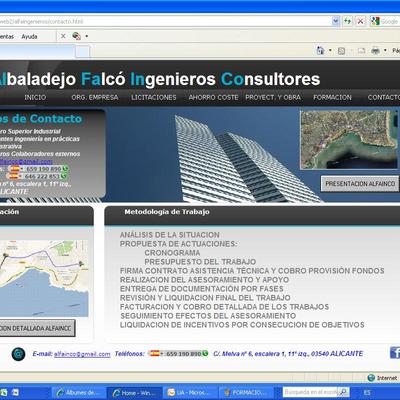Click the satellite aerial photo thumbnail
Screen dimensions: 400x400
349,140
